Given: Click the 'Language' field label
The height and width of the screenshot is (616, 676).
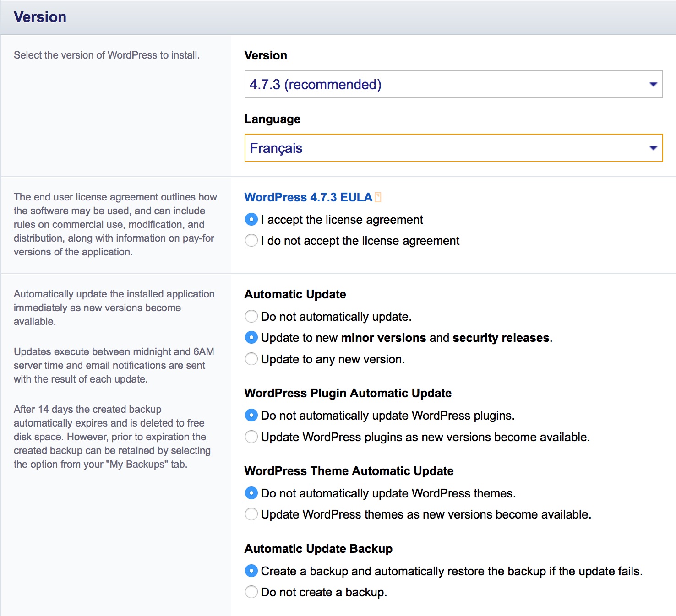Looking at the screenshot, I should point(273,119).
